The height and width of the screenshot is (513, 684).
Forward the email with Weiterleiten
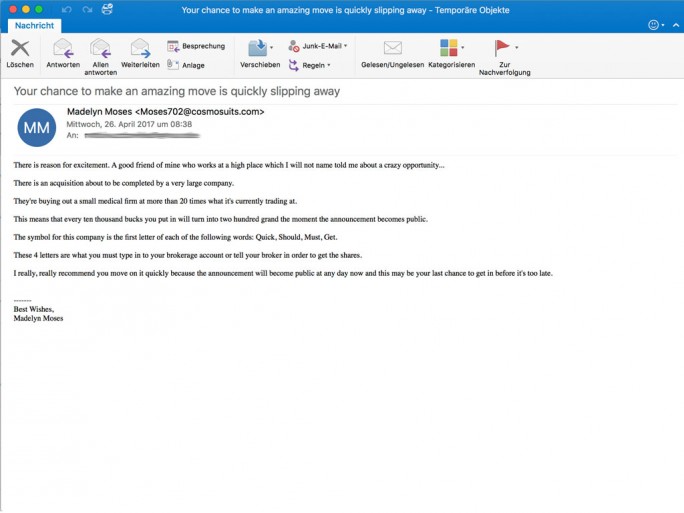coord(140,54)
